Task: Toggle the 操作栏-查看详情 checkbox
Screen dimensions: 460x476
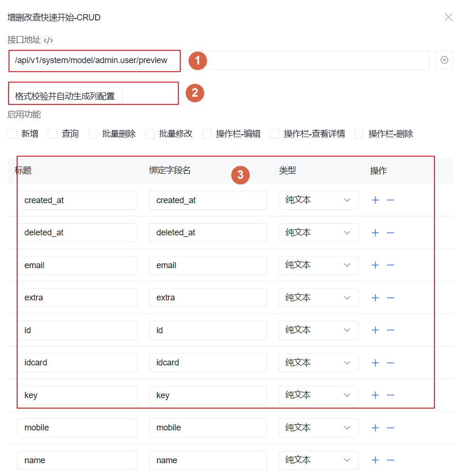Action: tap(275, 134)
